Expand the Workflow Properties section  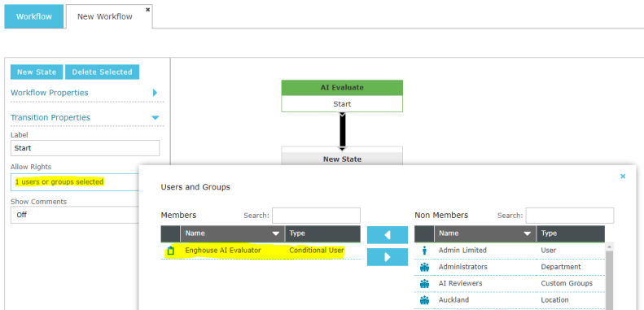tap(155, 93)
